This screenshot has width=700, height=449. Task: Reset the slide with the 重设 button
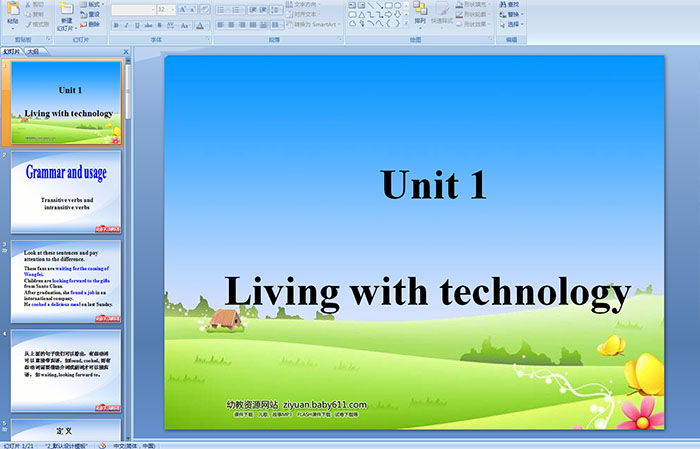[x=90, y=14]
